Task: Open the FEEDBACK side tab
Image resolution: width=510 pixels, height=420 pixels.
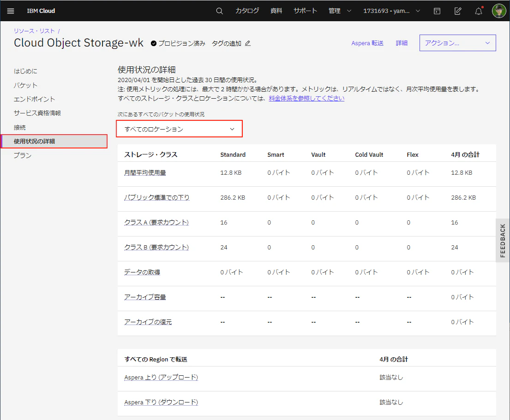Action: pyautogui.click(x=503, y=240)
